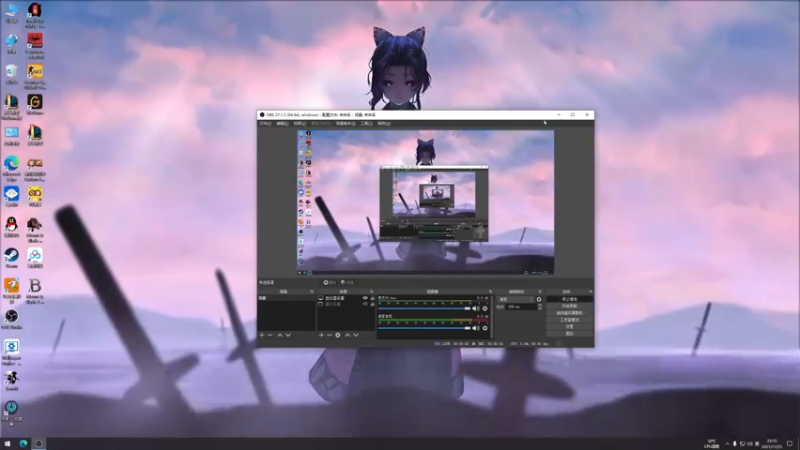Screen dimensions: 800x450
Task: Open 属性 properties button above Scenes panel
Action: coord(330,282)
